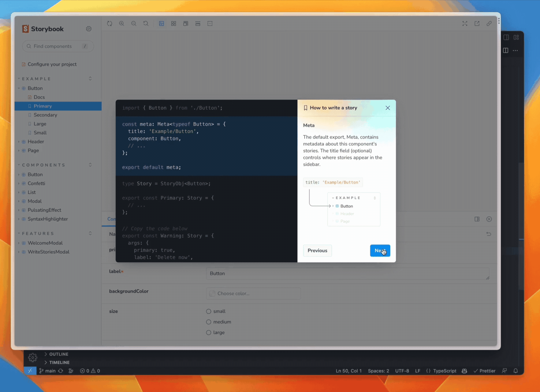Split the VS Code editor
Viewport: 540px width, 392px height.
point(506,50)
